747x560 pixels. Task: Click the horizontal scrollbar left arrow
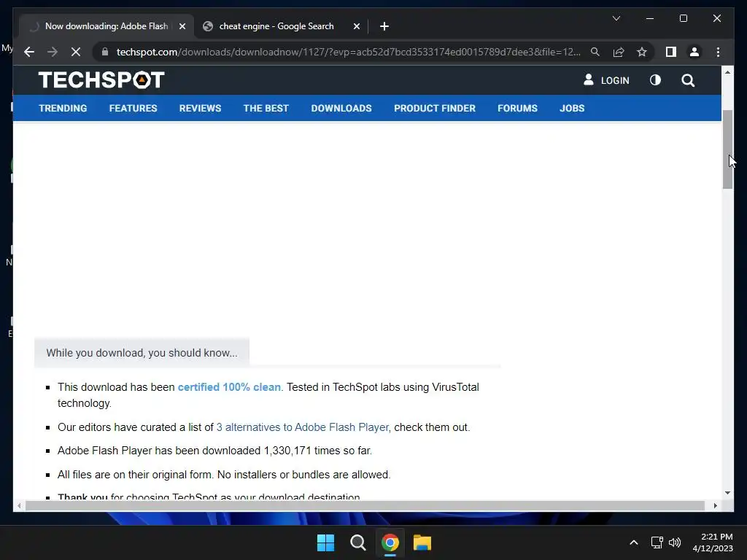pos(19,506)
